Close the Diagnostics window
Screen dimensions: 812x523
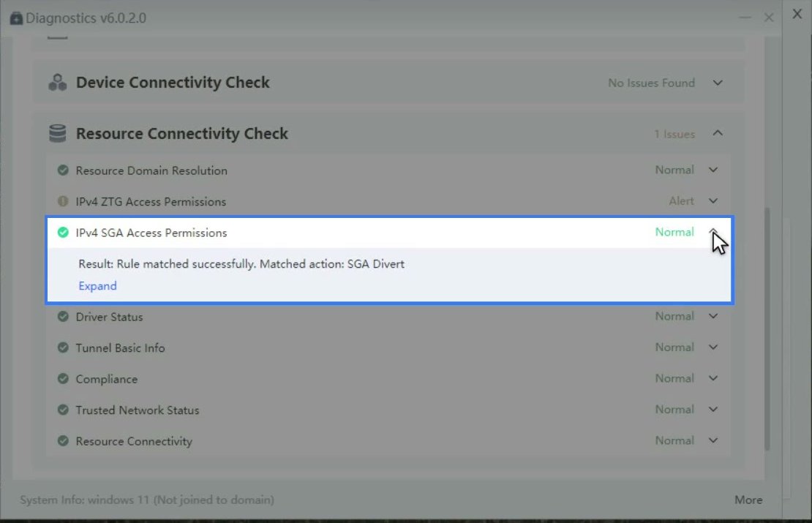coord(769,18)
